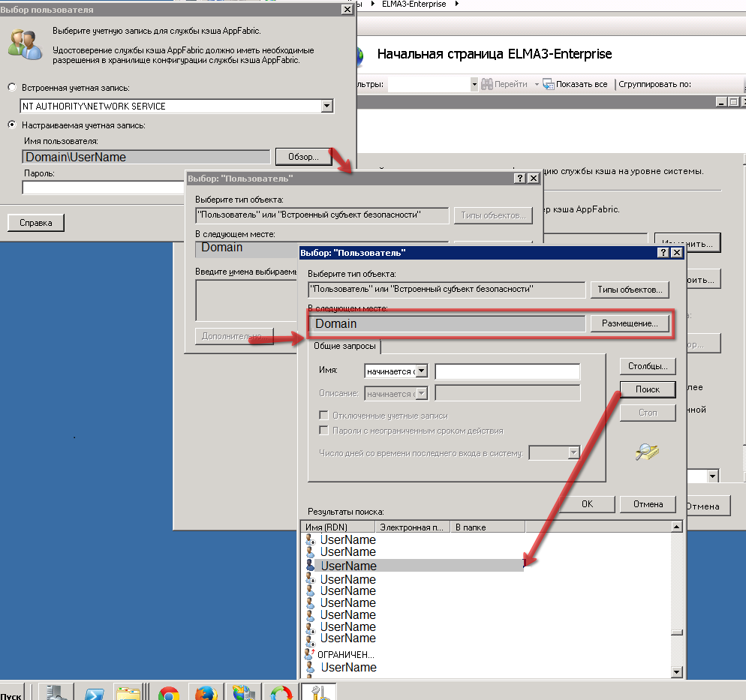Tick 'Пароли с неограниченным сроком действия' checkbox
746x700 pixels.
(324, 431)
